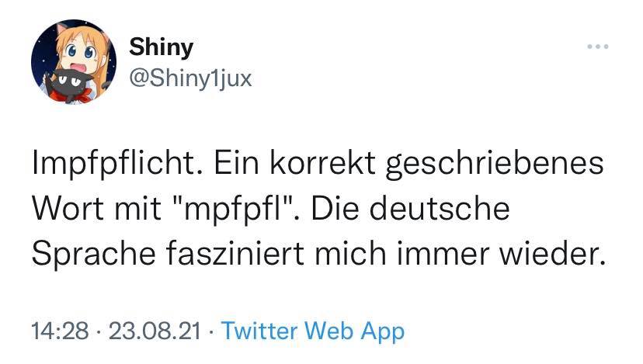Open the display name "Shiny" profile
643x364 pixels.
tap(161, 47)
